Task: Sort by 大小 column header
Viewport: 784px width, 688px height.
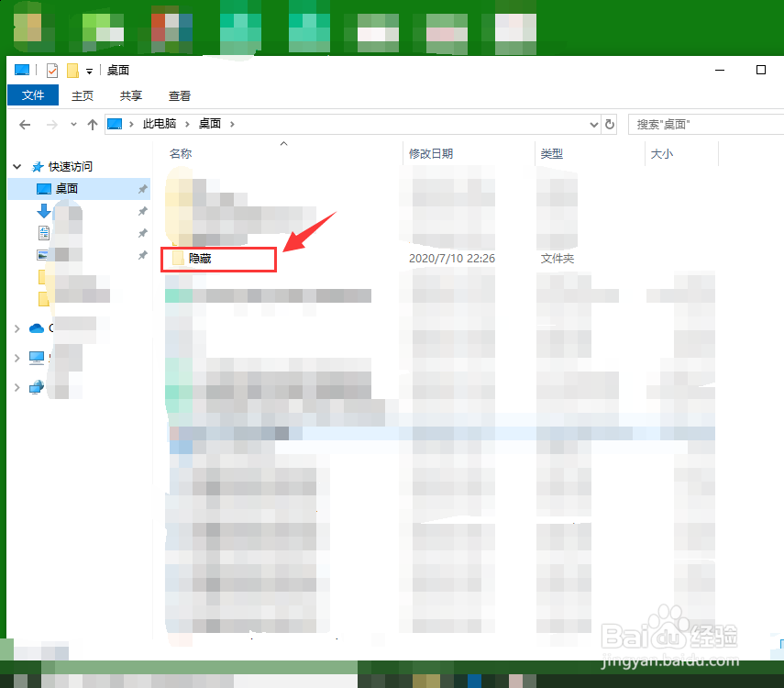Action: (x=661, y=153)
